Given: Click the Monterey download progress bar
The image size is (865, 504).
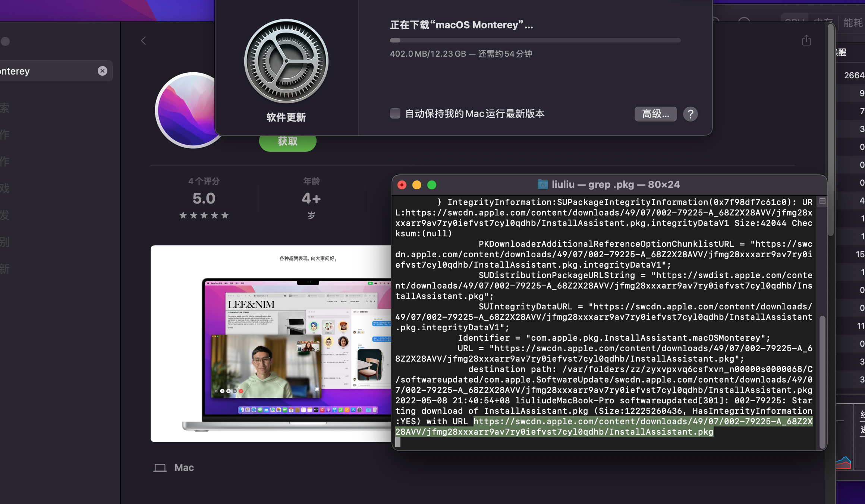Looking at the screenshot, I should pos(535,40).
